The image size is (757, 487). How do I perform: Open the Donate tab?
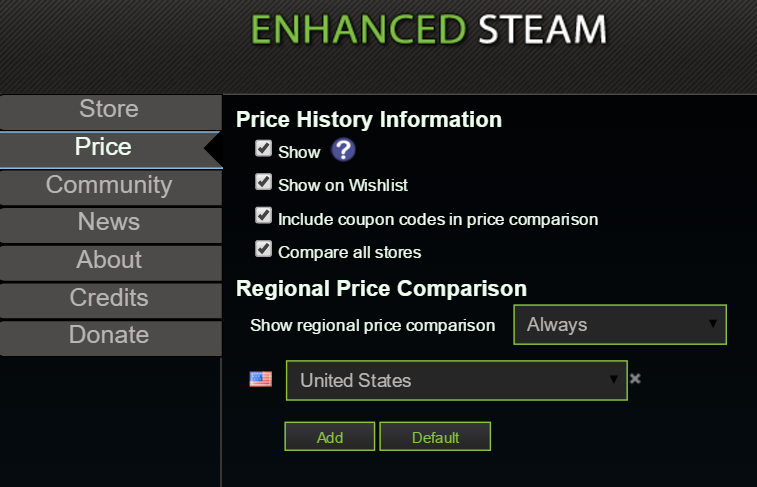[x=111, y=337]
